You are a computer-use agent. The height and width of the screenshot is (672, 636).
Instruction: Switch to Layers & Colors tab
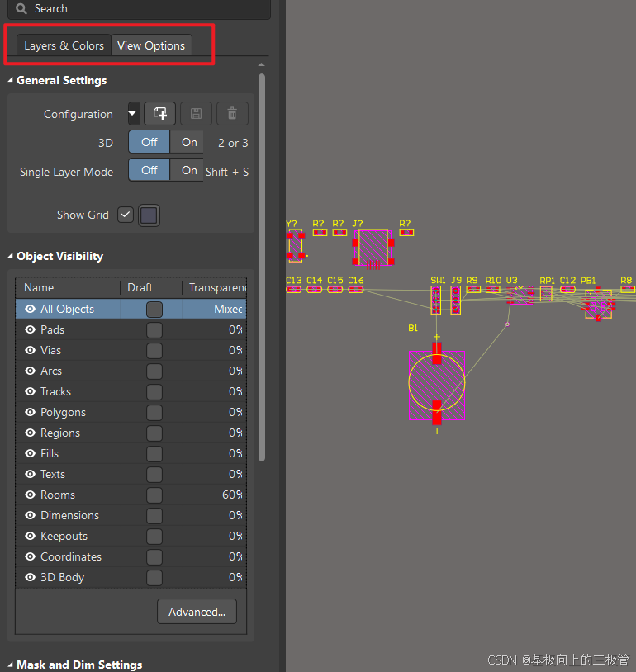(x=64, y=45)
